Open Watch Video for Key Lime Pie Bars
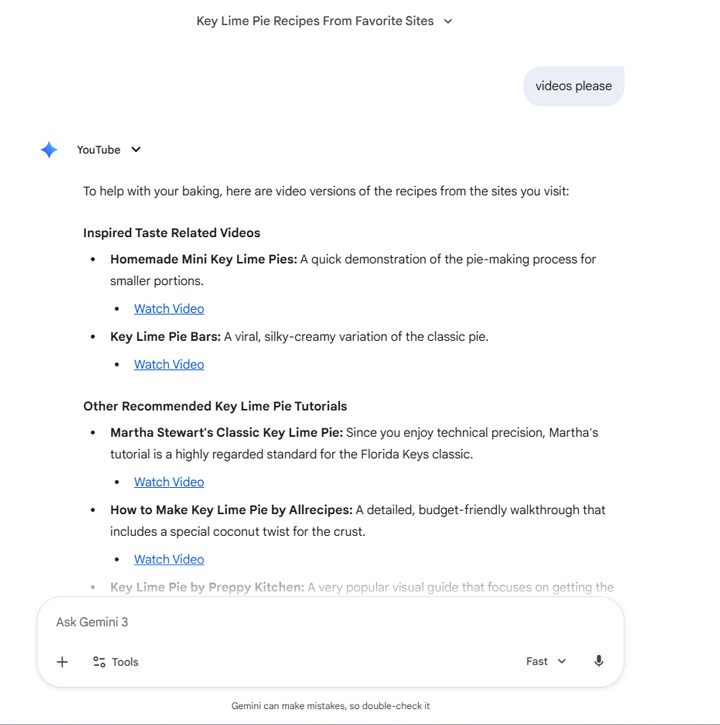Viewport: 720px width, 725px height. [169, 365]
